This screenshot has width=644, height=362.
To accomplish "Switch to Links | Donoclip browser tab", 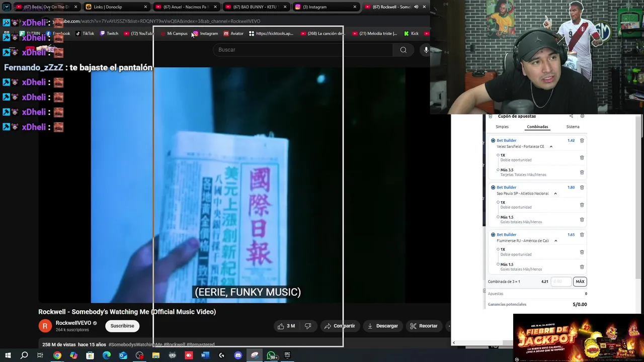I will [117, 7].
